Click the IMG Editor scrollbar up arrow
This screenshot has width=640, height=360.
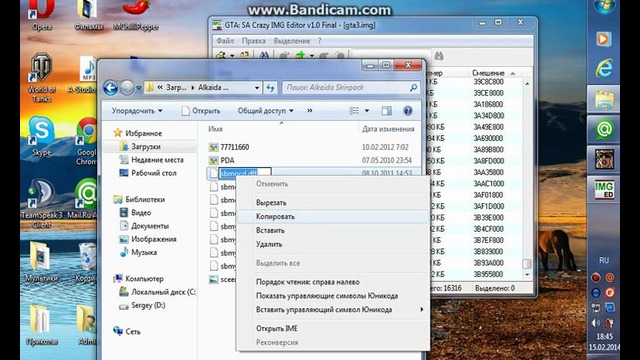click(527, 83)
